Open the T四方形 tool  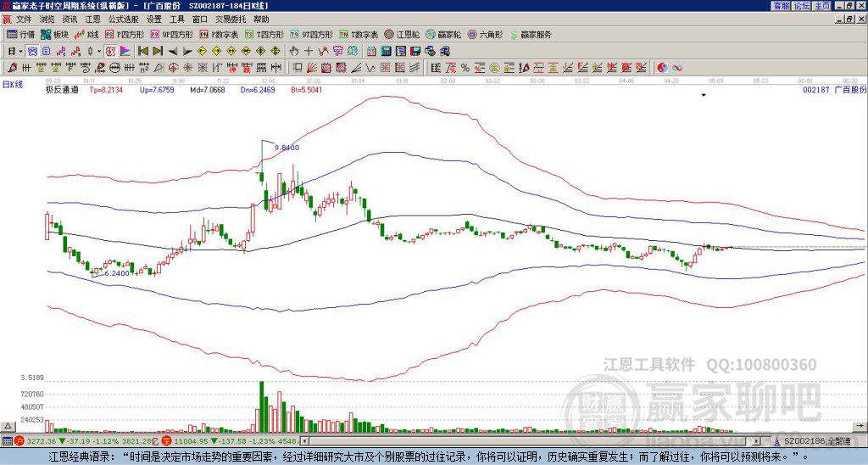pyautogui.click(x=264, y=34)
